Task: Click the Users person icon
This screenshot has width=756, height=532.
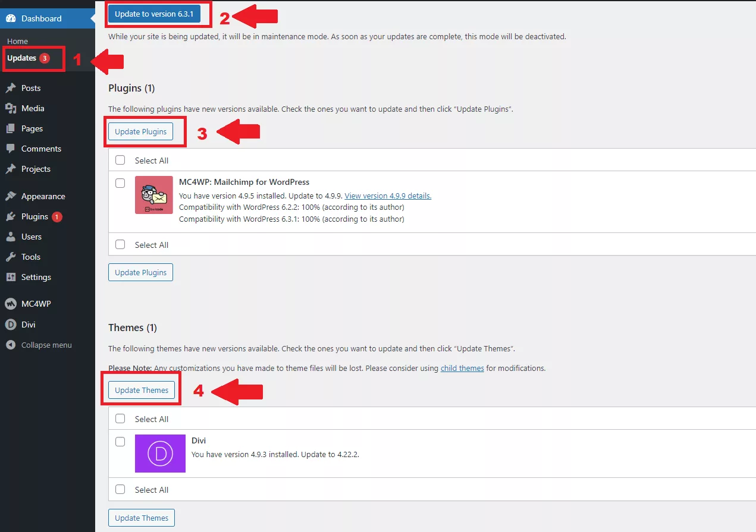Action: click(x=11, y=237)
